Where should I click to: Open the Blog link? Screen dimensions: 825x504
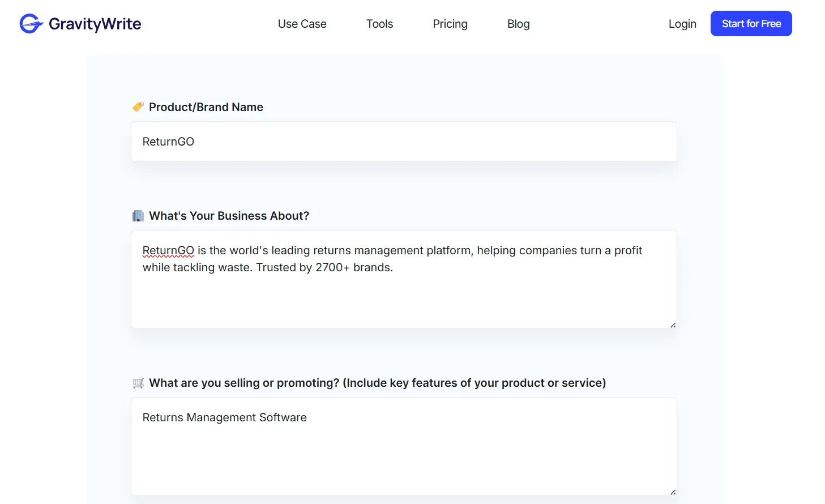coord(518,24)
